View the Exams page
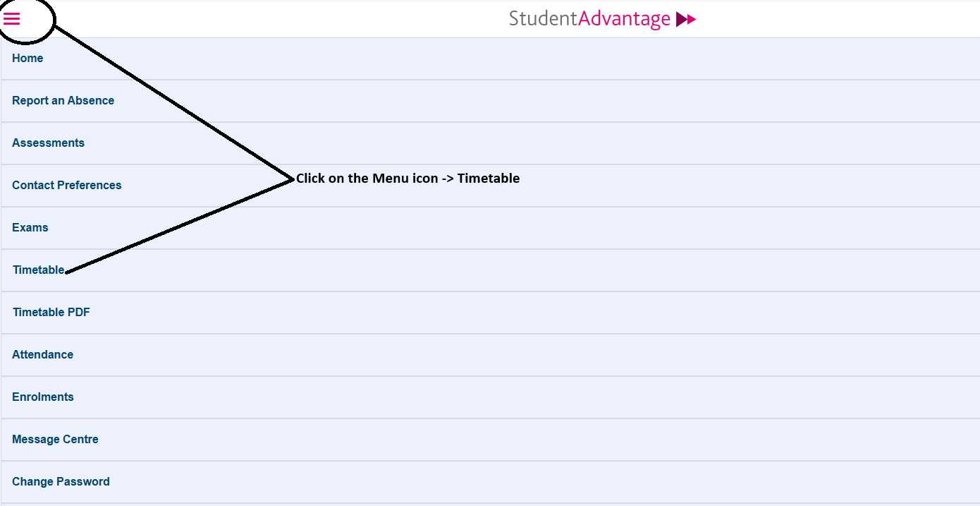 click(x=490, y=228)
